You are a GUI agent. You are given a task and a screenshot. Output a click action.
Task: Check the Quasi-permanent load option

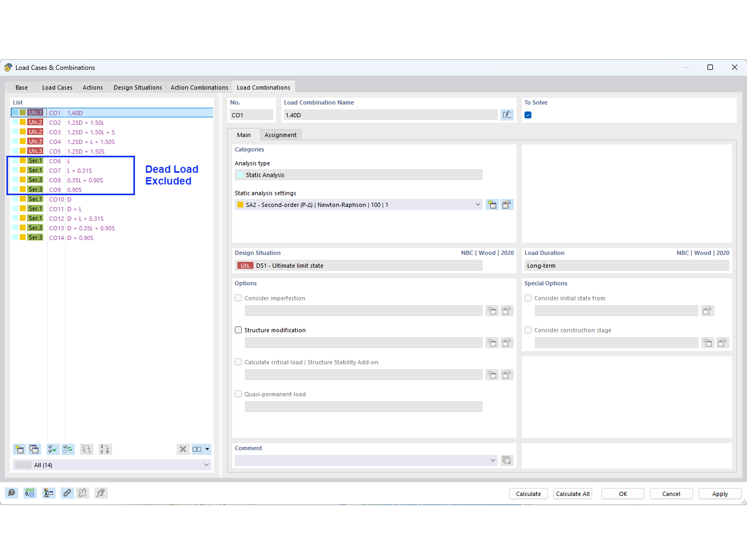point(238,394)
